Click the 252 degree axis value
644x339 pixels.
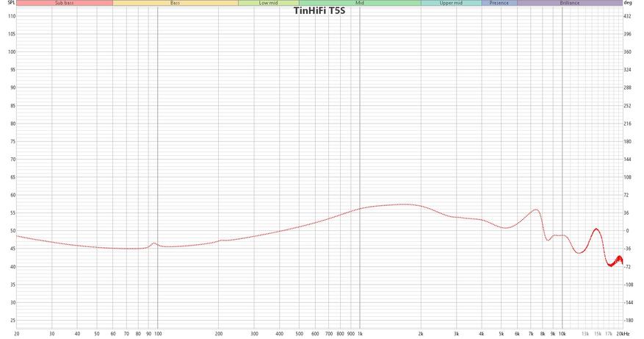tap(628, 106)
